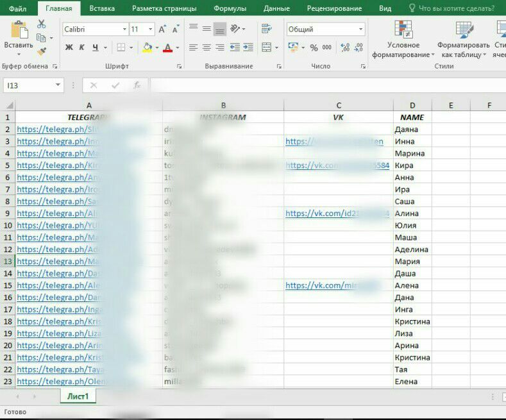Switch to the Формулы tab

tap(230, 8)
